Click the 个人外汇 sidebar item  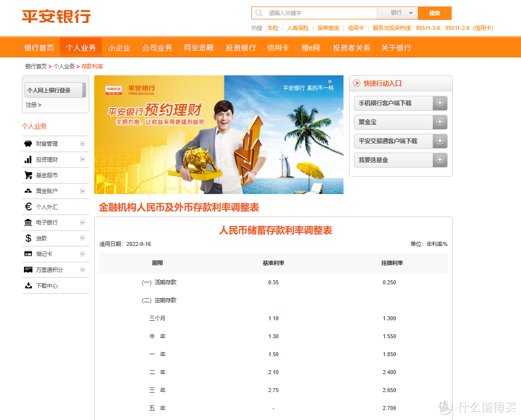click(55, 207)
